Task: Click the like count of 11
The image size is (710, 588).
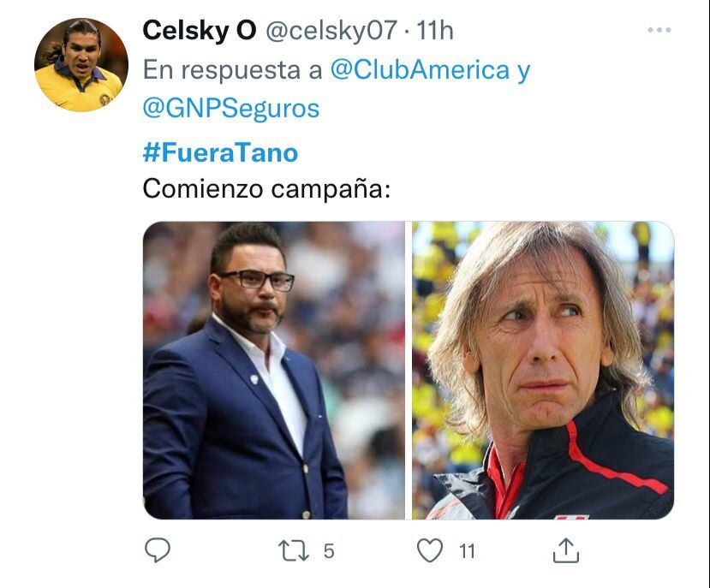Action: click(x=466, y=551)
